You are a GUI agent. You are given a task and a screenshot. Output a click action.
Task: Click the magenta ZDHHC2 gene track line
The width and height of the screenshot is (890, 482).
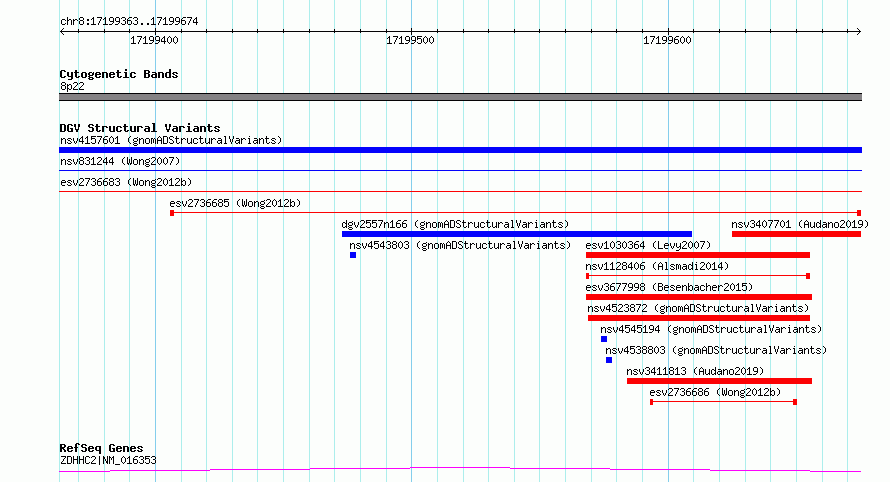(x=460, y=470)
